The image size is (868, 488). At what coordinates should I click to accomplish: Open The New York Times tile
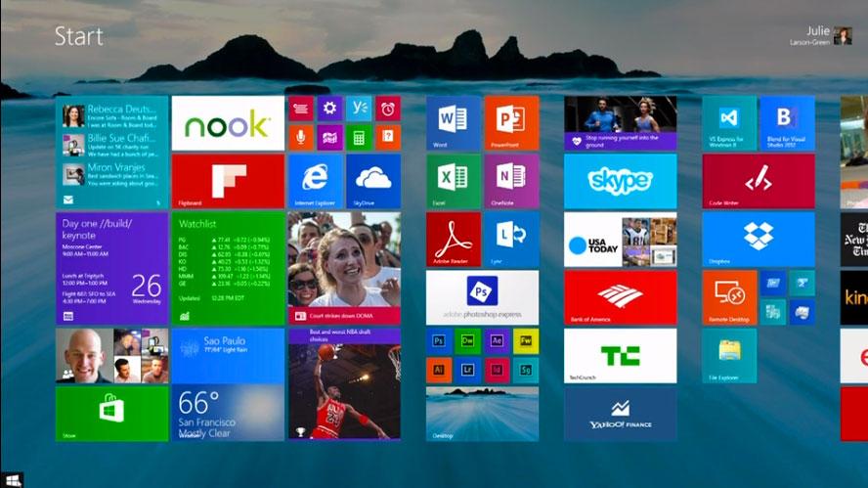[x=854, y=240]
